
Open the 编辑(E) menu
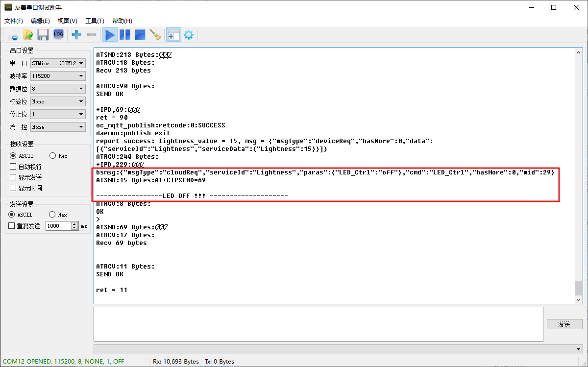[x=40, y=21]
